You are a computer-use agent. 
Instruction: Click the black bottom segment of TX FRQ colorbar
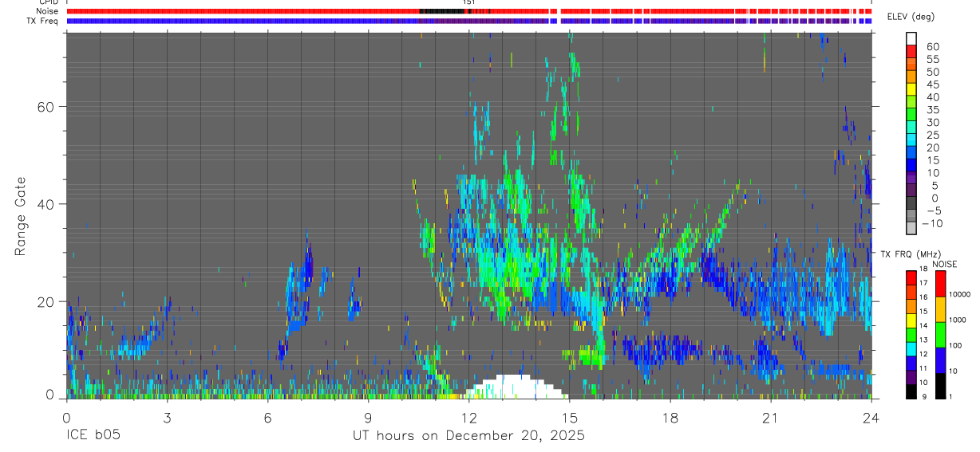(x=911, y=391)
